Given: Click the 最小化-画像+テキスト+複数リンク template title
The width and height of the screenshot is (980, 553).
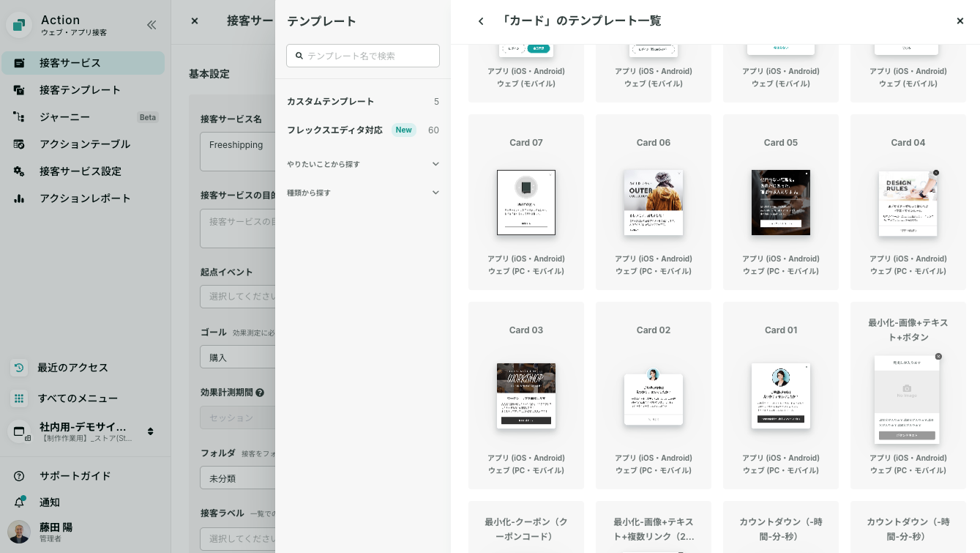Looking at the screenshot, I should [654, 530].
